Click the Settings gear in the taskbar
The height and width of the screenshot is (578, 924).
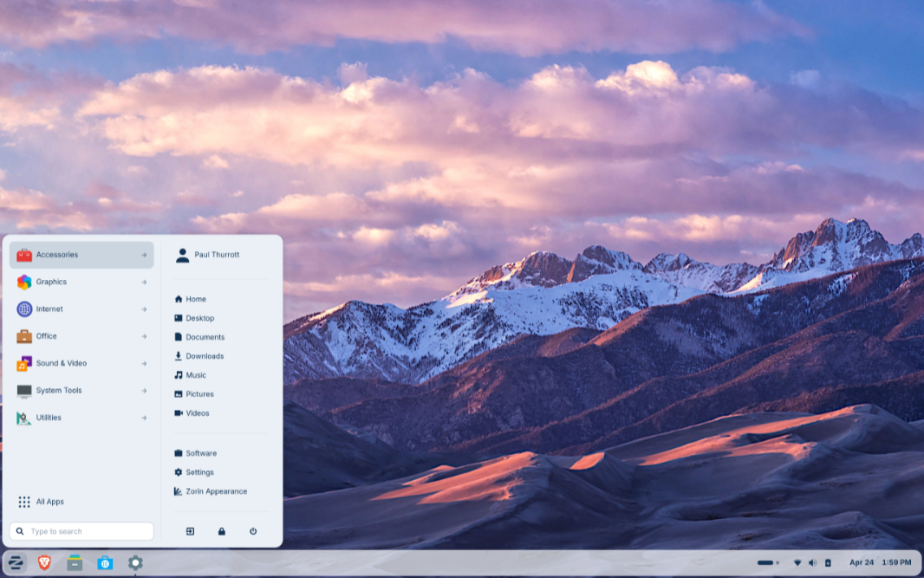click(x=135, y=563)
